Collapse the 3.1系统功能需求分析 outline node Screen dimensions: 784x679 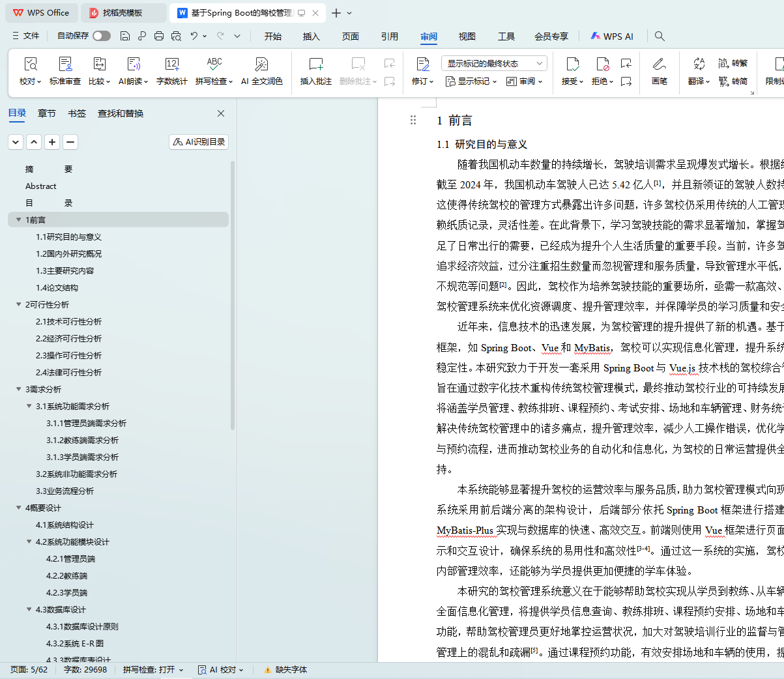coord(29,406)
